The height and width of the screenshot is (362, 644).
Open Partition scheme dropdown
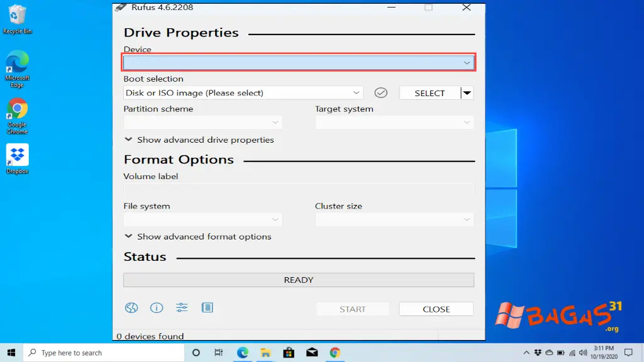click(x=203, y=123)
